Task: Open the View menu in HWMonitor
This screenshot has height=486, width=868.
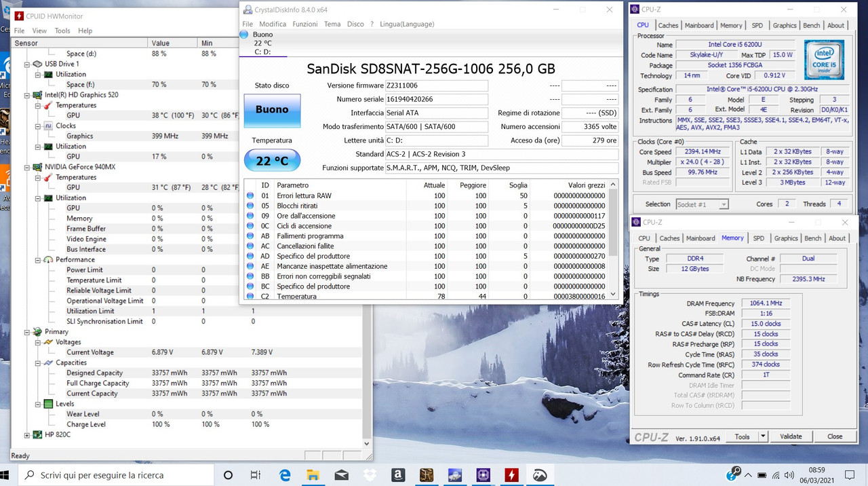Action: (x=39, y=31)
